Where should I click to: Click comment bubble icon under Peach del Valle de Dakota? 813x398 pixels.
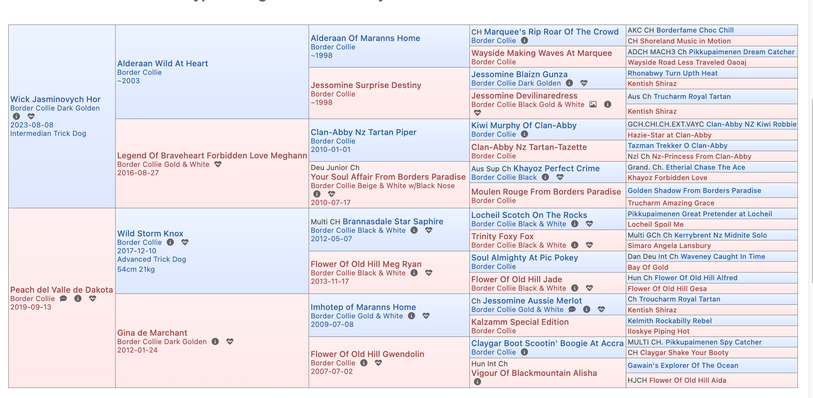63,298
